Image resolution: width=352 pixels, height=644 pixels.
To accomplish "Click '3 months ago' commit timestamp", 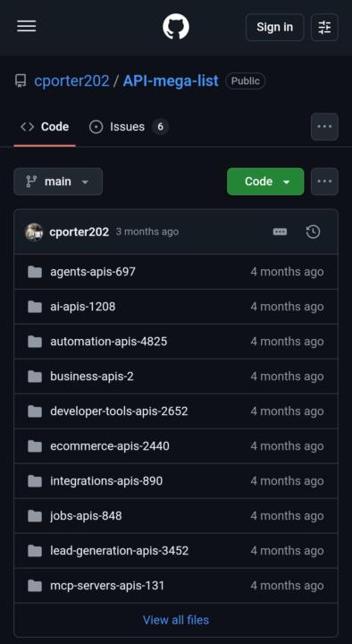I will point(147,232).
